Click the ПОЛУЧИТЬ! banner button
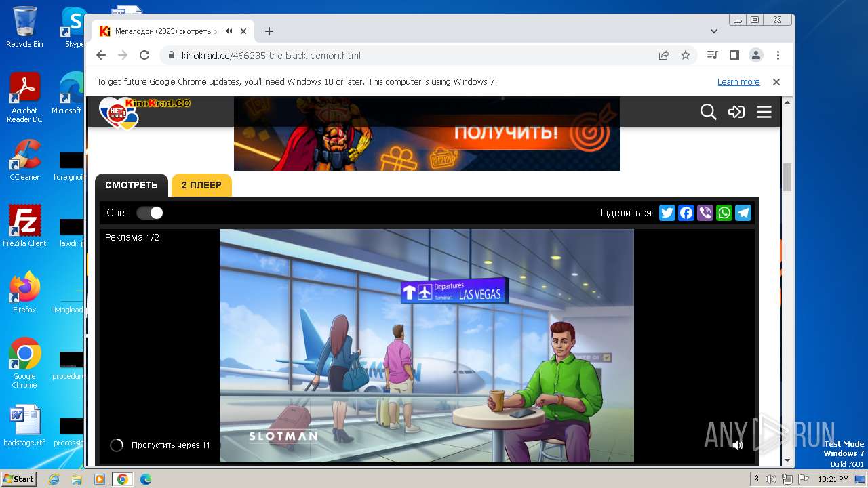868x488 pixels. 506,132
